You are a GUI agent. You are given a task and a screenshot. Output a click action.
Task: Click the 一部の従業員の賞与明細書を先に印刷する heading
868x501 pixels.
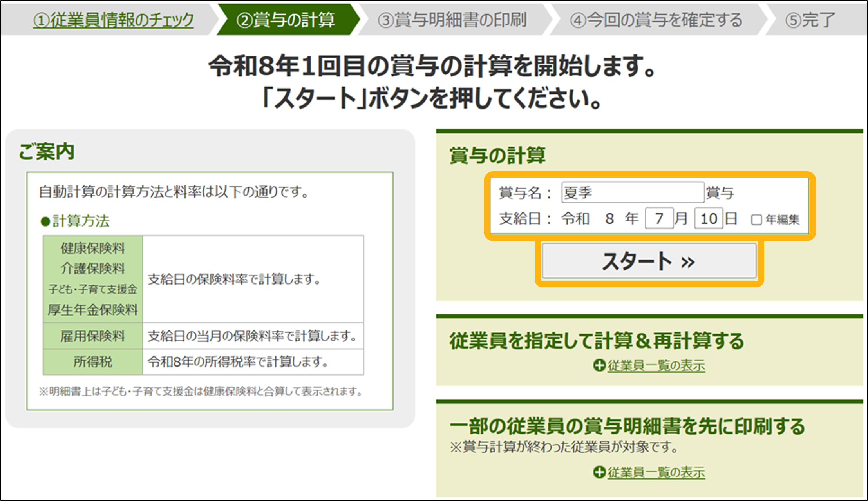627,426
